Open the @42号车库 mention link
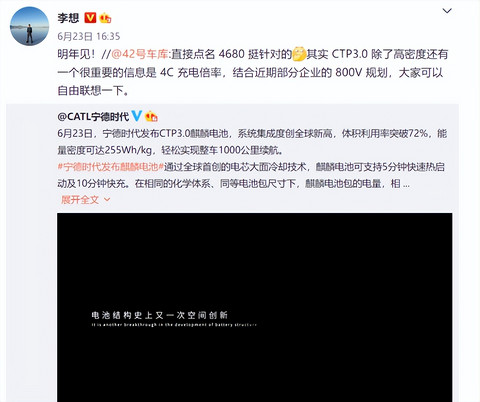Screen dimensions: 480x402 click(140, 54)
